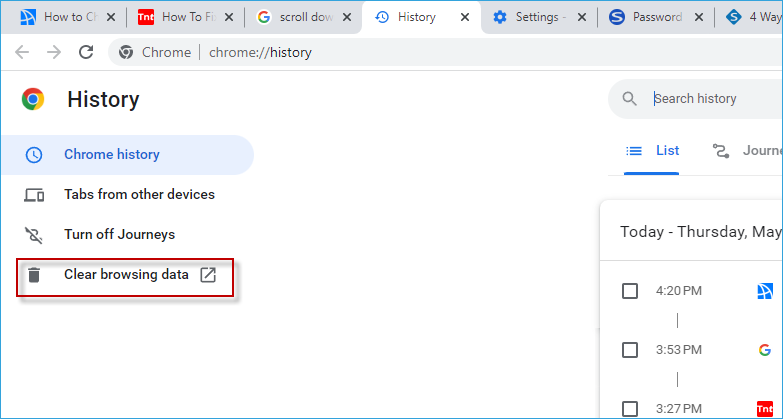
Task: Click the 3:27 PM timestamp
Action: [679, 409]
